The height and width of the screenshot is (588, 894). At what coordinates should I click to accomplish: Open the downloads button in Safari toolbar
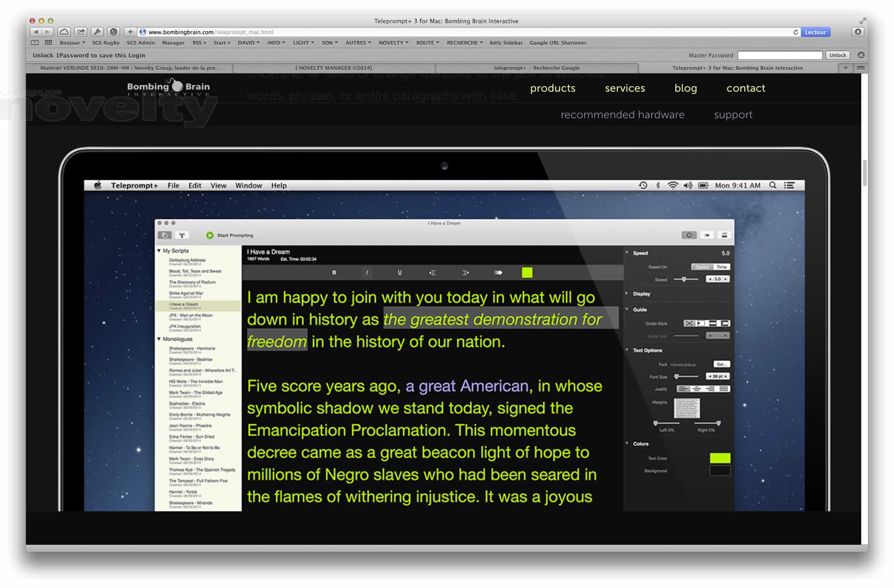[858, 32]
